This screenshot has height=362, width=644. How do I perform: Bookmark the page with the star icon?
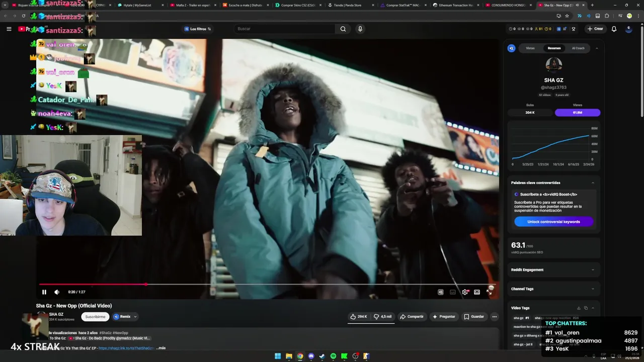pyautogui.click(x=567, y=16)
